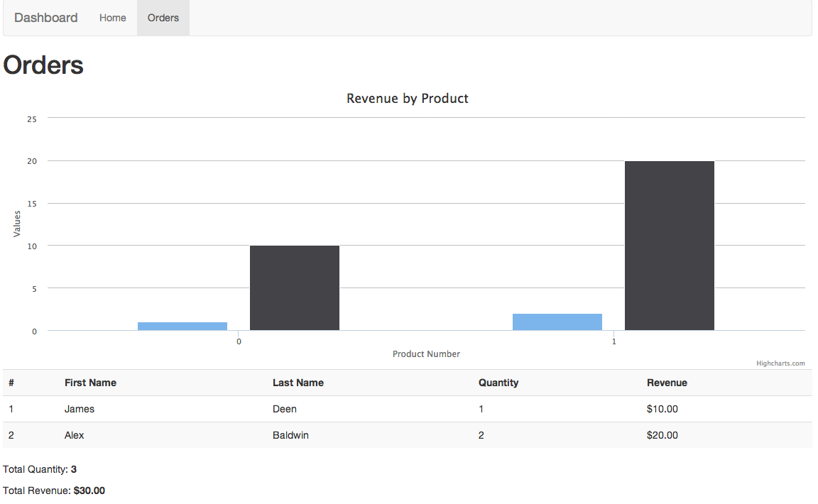The height and width of the screenshot is (504, 818).
Task: Click the Revenue column header
Action: coord(667,383)
